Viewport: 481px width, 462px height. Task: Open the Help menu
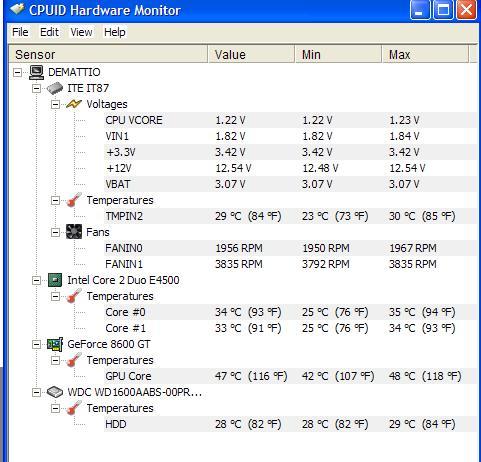pos(115,32)
